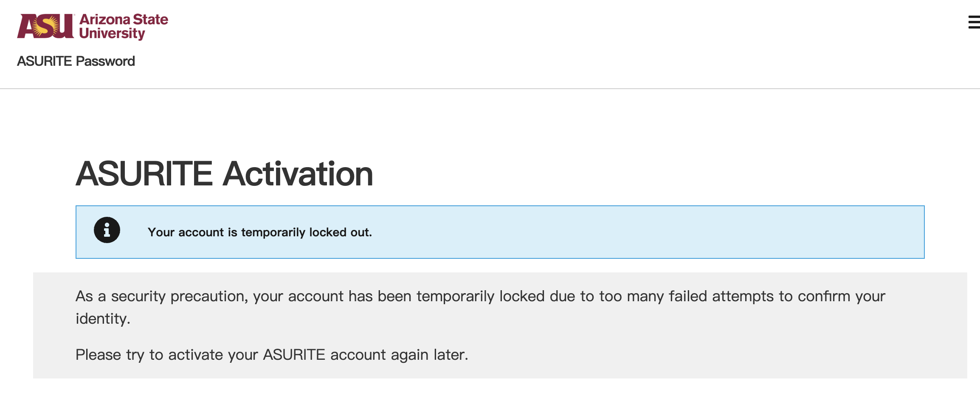980x409 pixels.
Task: Click the info icon in the alert
Action: coord(107,230)
